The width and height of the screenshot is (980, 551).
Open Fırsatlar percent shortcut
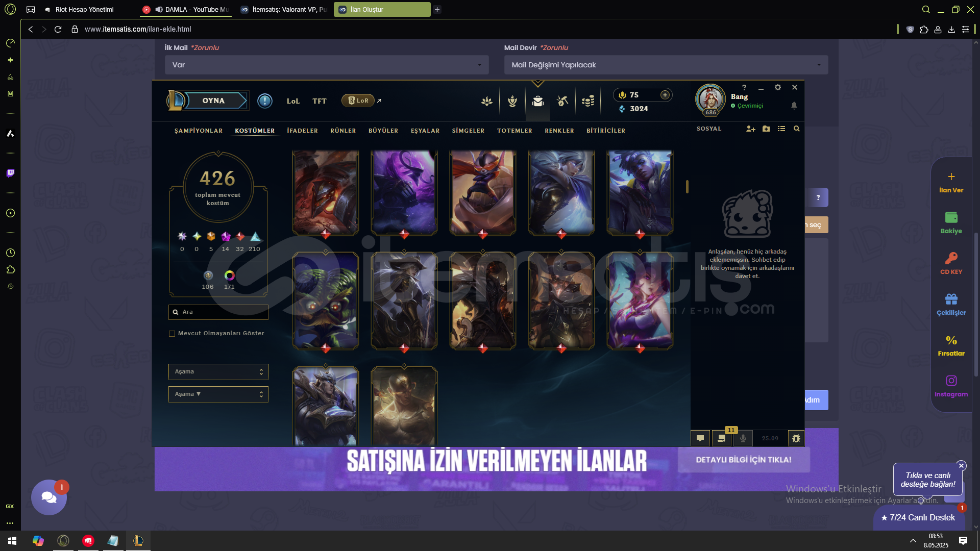[x=951, y=345]
